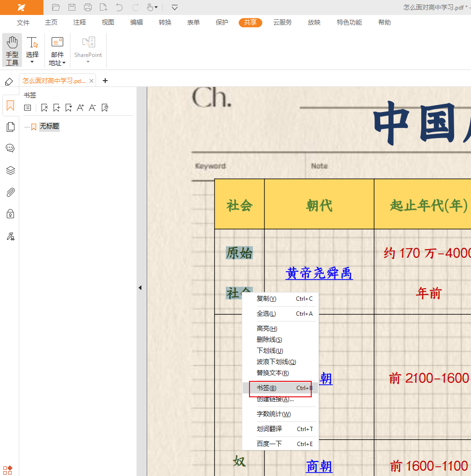471x476 pixels.
Task: Collapse the navigation panel with the arrow handle
Action: [140, 288]
